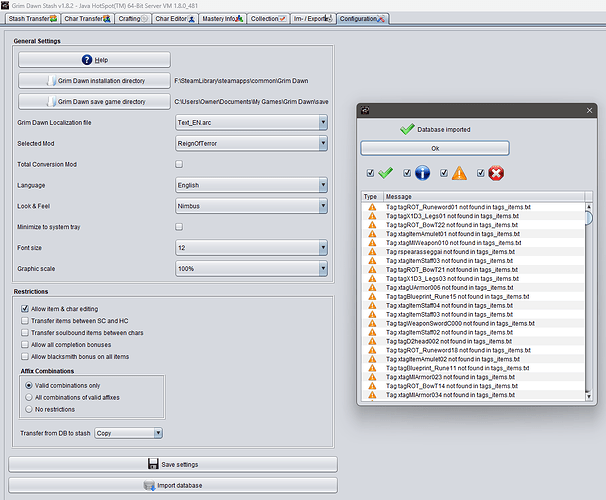Switch to the Crafting tab
This screenshot has height=500, width=606.
point(131,19)
